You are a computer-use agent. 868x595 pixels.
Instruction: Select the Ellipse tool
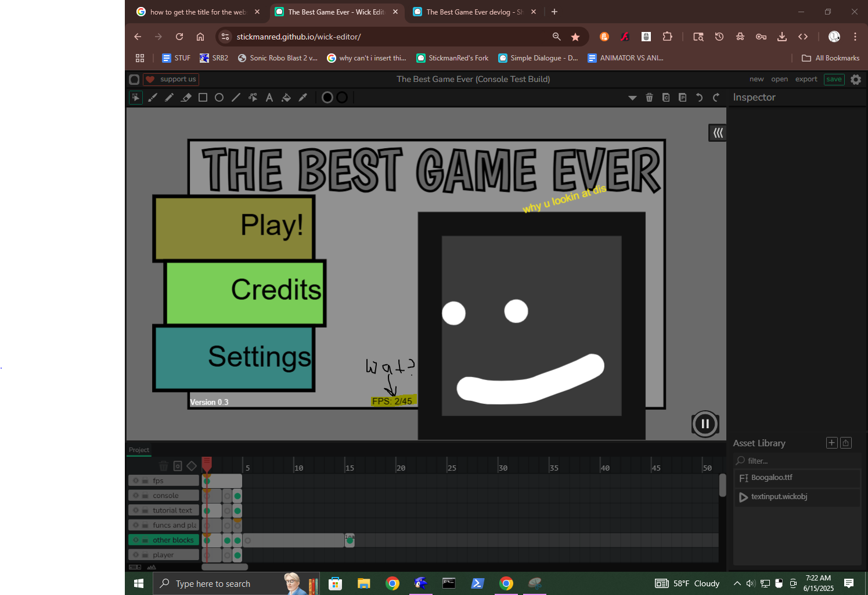(219, 98)
